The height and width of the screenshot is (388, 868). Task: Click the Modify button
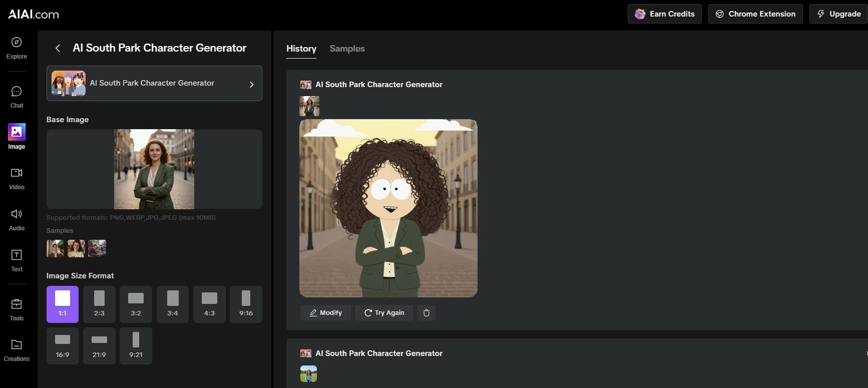(x=326, y=313)
